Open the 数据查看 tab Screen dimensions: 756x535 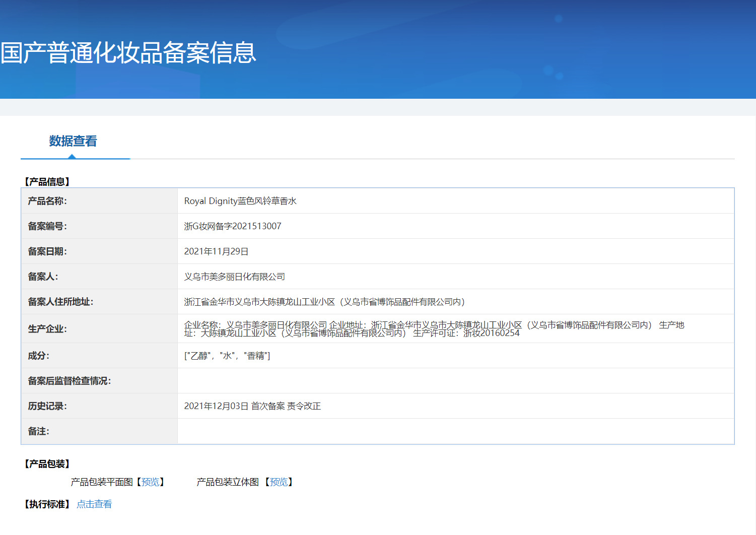pyautogui.click(x=73, y=141)
